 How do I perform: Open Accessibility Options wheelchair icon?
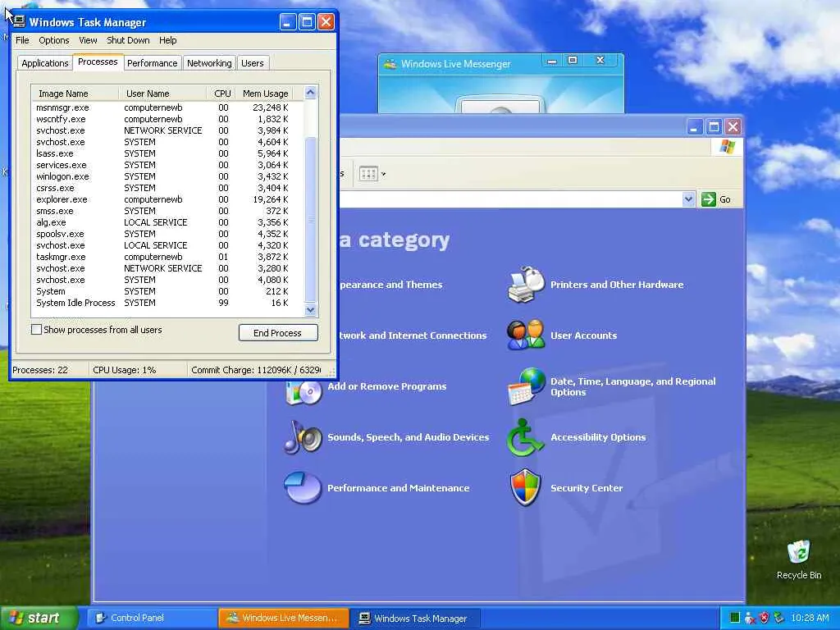point(524,437)
